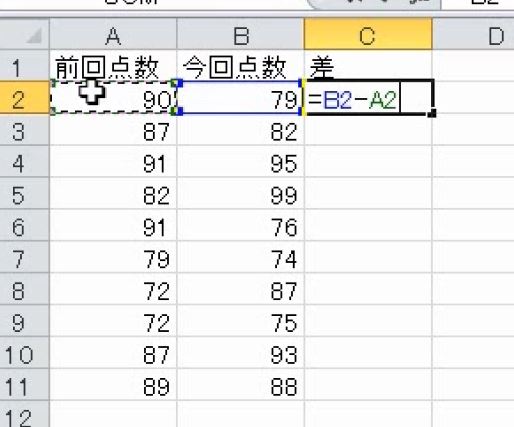
Task: Click cell B1 labeled 今回点数
Action: click(241, 66)
